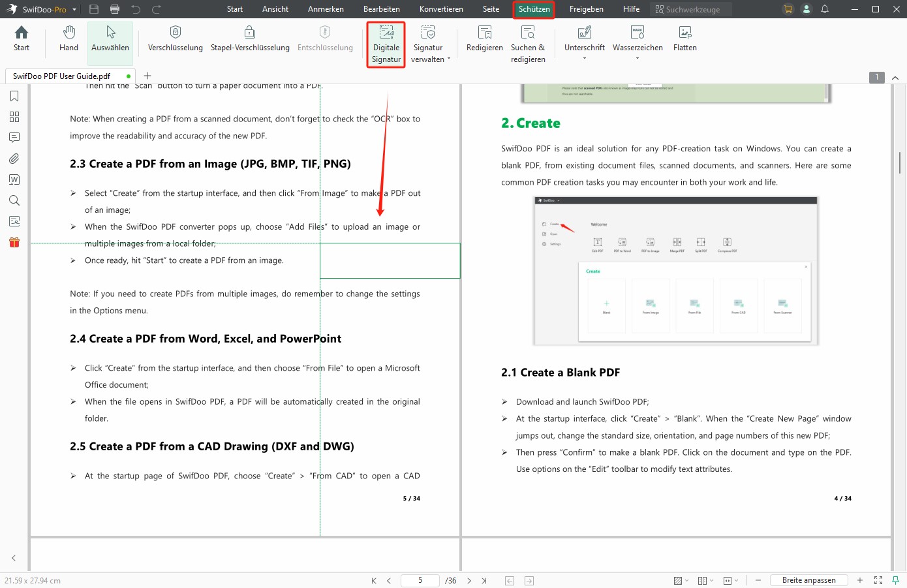The image size is (907, 588).
Task: Undo the last action
Action: click(136, 9)
